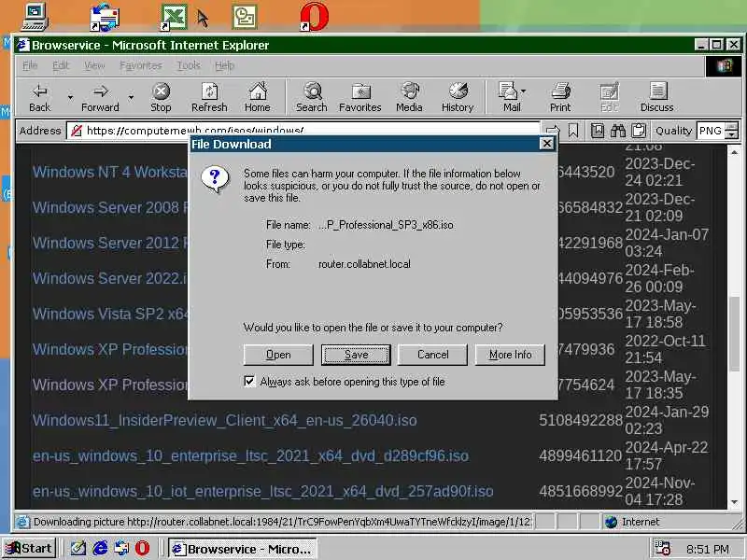This screenshot has height=560, width=747.
Task: Click the Windows Server 2022 link
Action: pyautogui.click(x=110, y=278)
